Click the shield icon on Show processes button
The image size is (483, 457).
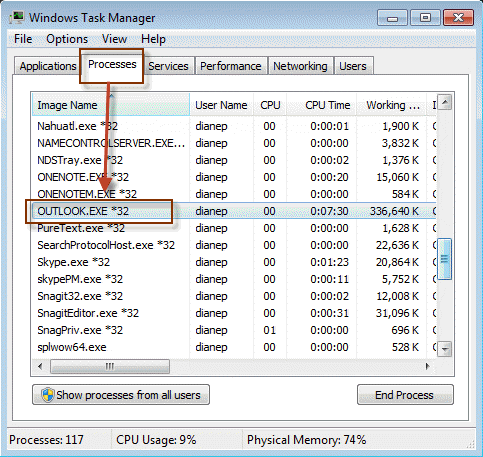pyautogui.click(x=48, y=395)
